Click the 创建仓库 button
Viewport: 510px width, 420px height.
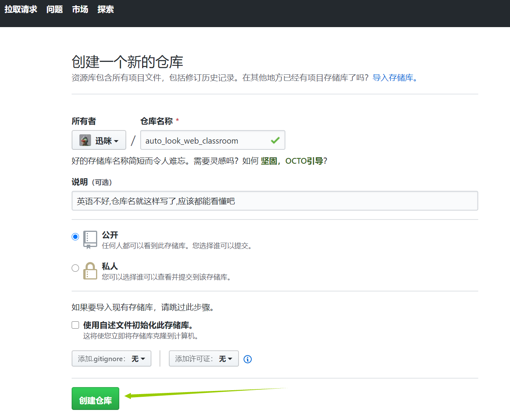coord(95,398)
